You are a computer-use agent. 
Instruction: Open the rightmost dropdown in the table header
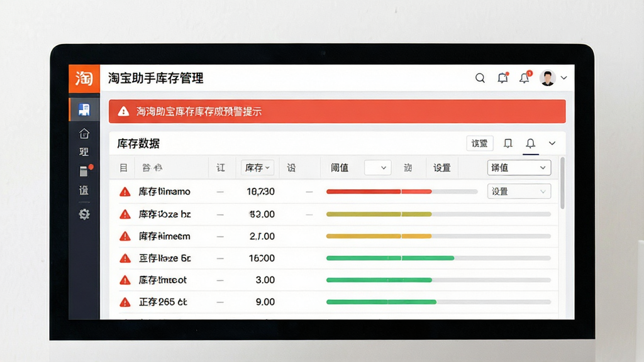click(x=519, y=167)
